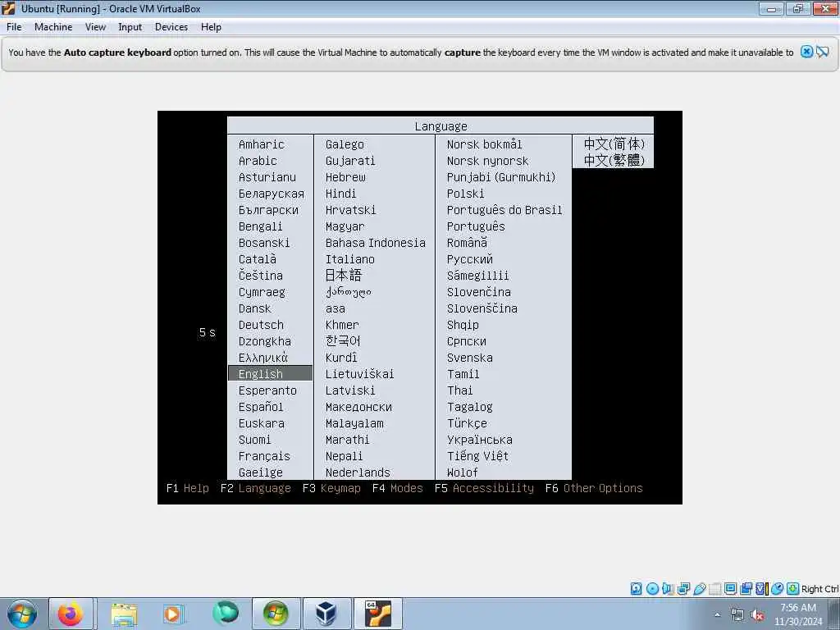Click the teal globe taskbar icon

225,614
